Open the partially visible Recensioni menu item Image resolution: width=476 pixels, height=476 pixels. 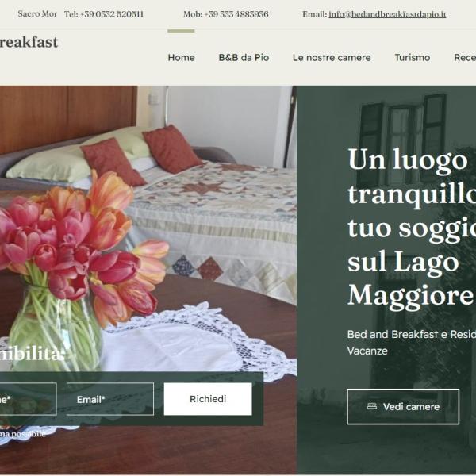(x=465, y=57)
